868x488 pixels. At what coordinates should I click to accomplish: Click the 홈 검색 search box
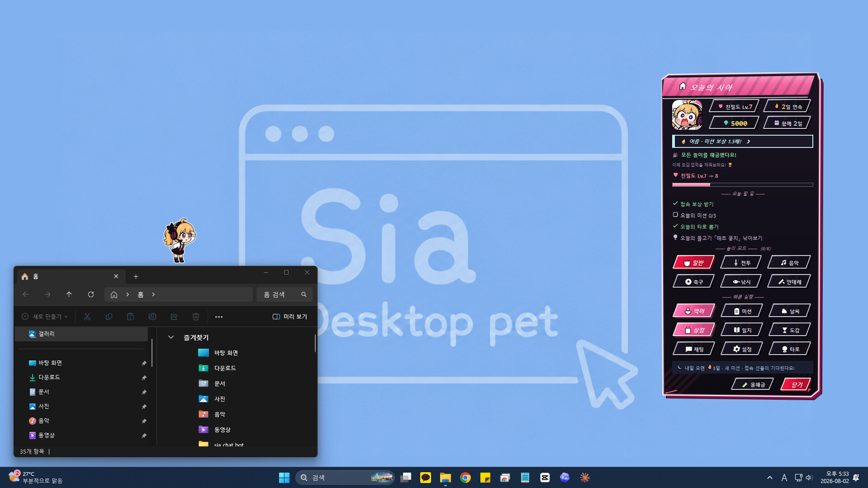[x=284, y=295]
